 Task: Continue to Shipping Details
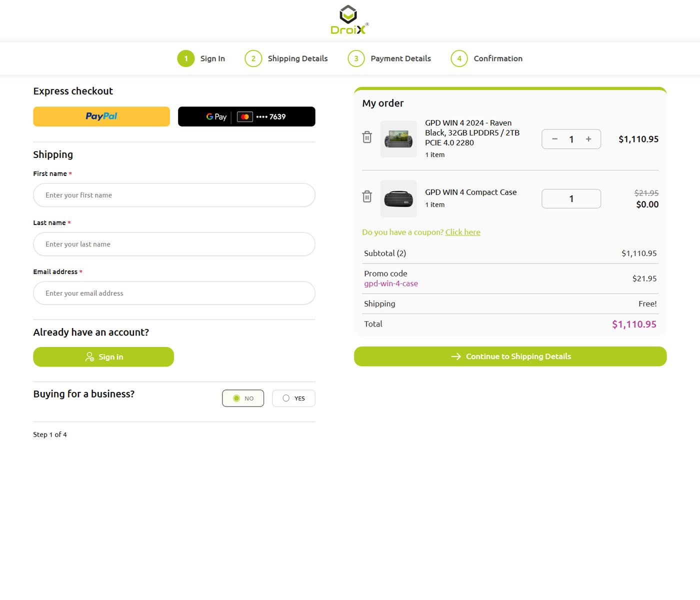pyautogui.click(x=510, y=356)
